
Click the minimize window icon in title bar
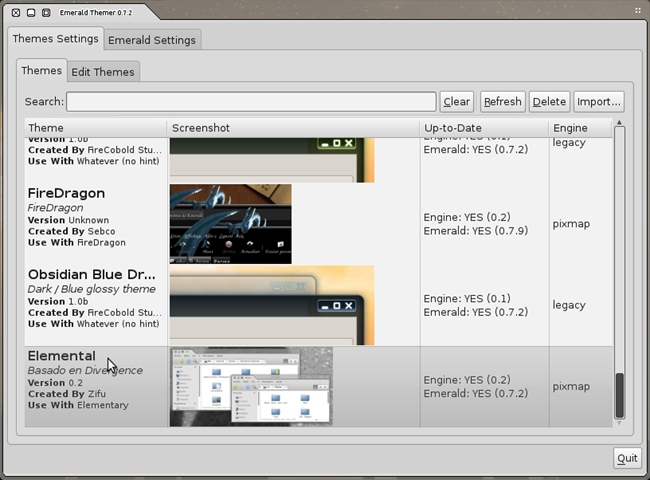point(31,12)
